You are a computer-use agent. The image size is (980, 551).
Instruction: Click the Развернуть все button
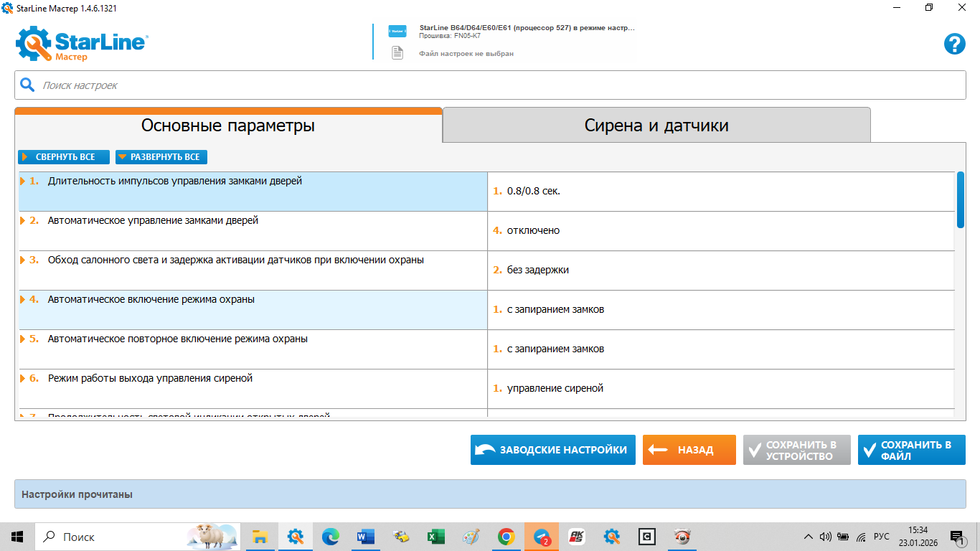tap(161, 156)
